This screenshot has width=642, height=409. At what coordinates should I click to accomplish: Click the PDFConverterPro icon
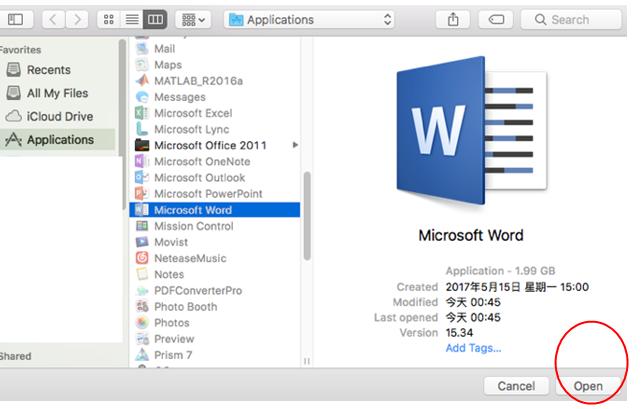(x=142, y=290)
